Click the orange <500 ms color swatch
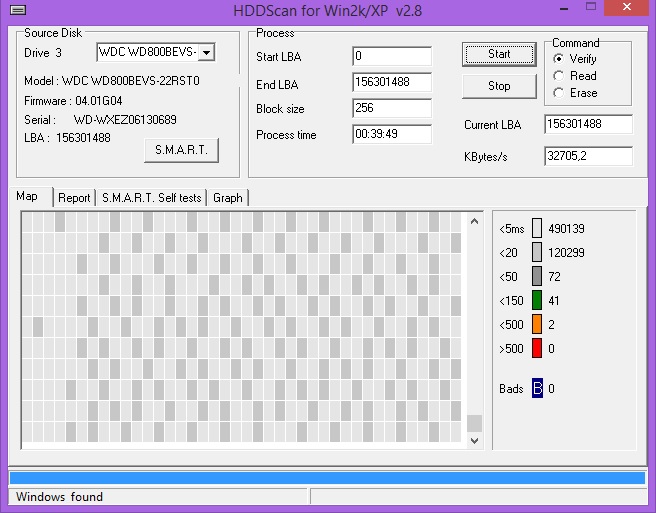This screenshot has height=513, width=656. [537, 324]
